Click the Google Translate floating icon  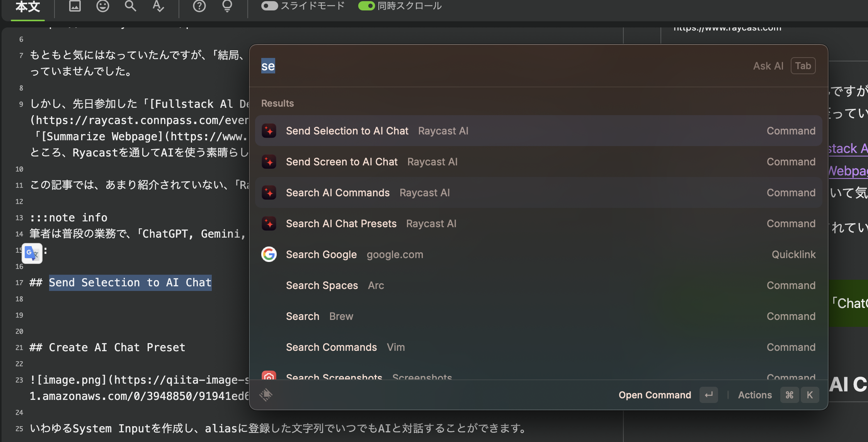click(x=32, y=253)
